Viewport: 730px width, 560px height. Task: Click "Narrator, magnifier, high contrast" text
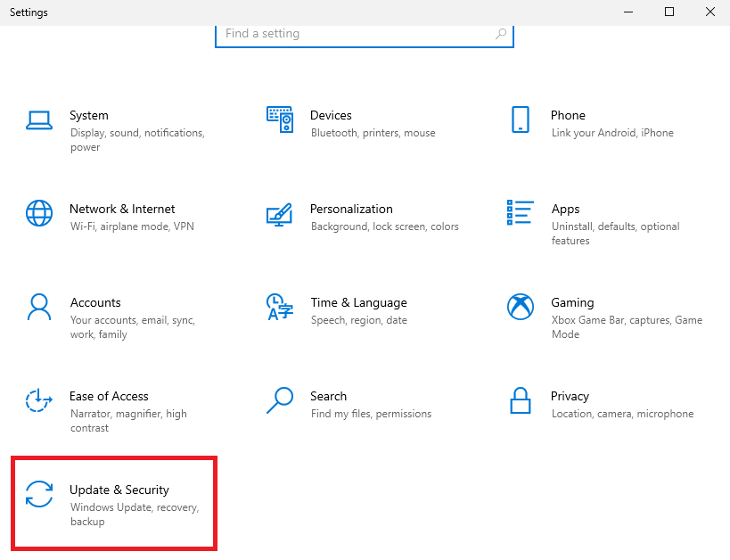point(128,421)
